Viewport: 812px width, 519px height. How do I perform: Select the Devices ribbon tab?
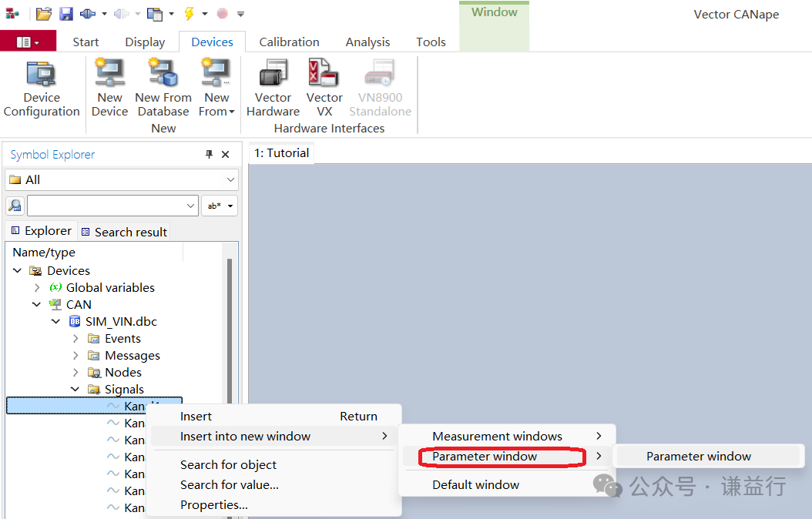click(x=213, y=42)
